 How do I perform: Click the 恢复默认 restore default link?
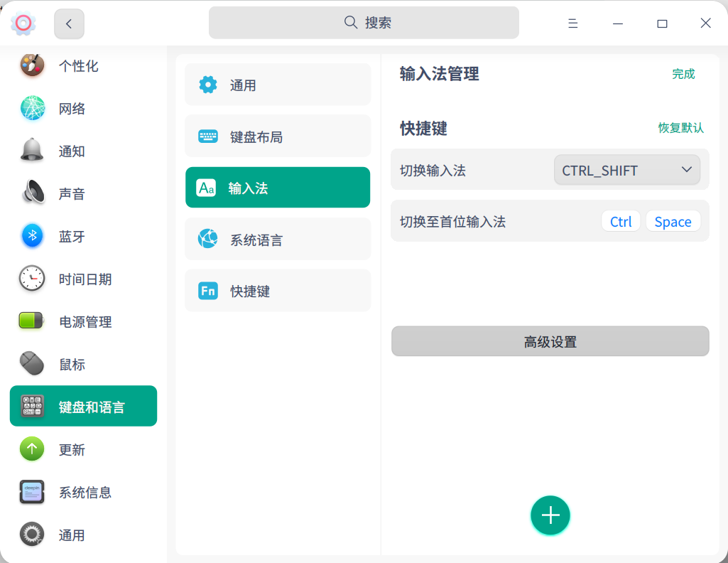click(x=680, y=128)
